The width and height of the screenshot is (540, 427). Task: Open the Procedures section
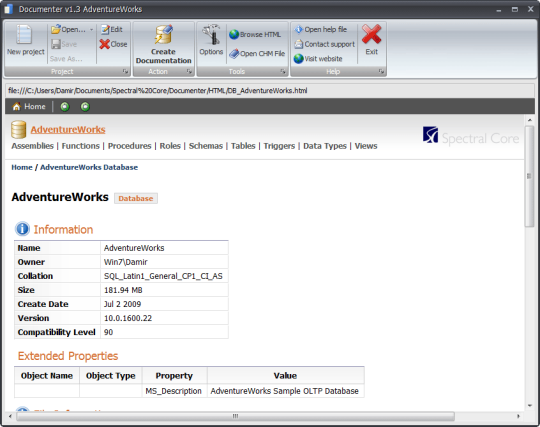pos(129,146)
